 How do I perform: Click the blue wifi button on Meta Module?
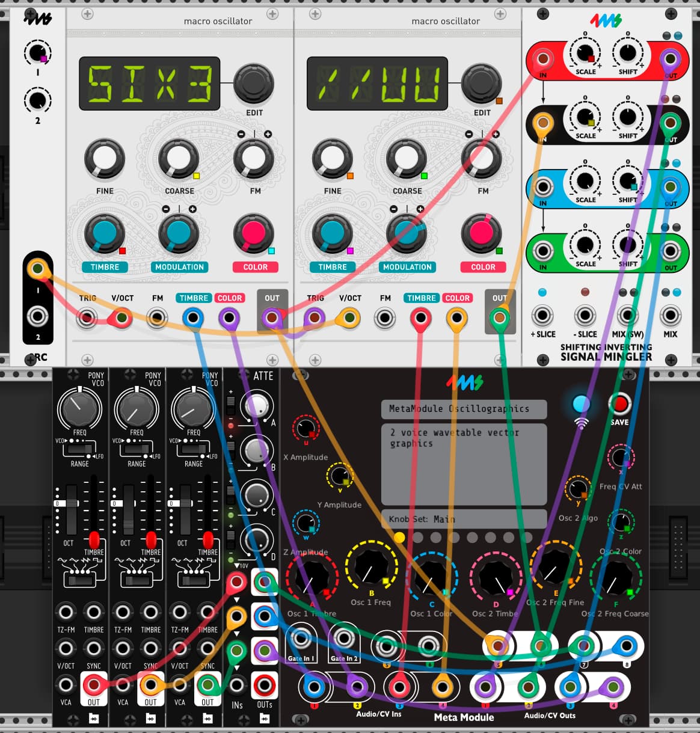pos(580,403)
